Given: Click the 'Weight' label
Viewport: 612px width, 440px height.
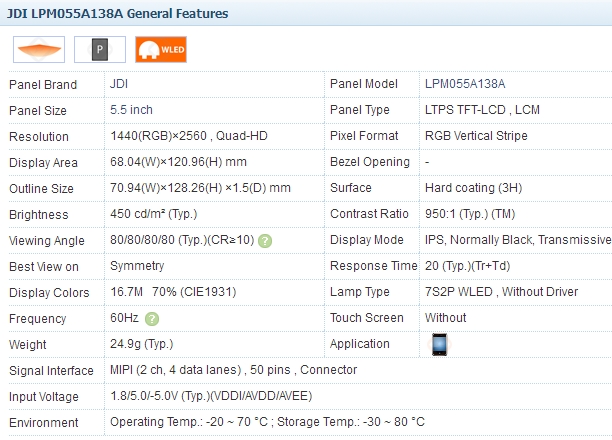Looking at the screenshot, I should 28,345.
